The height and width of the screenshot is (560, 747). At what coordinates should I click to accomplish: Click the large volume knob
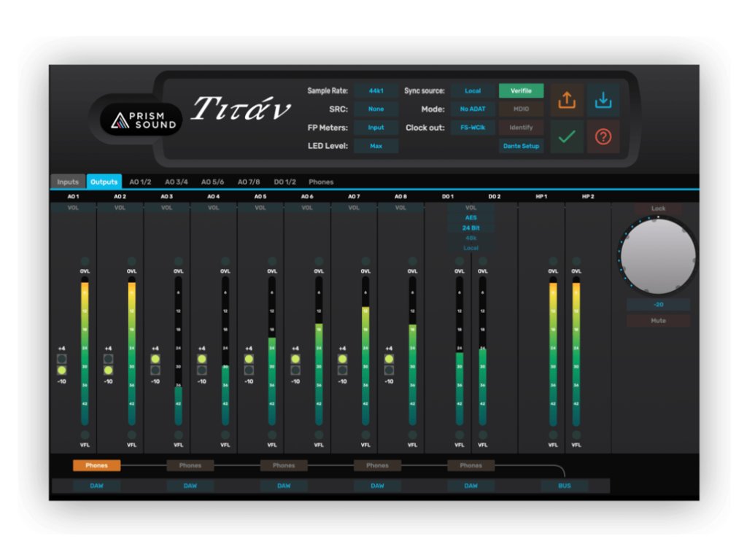[x=658, y=256]
